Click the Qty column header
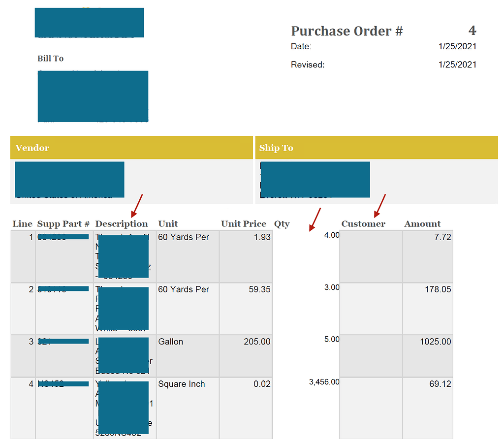The height and width of the screenshot is (439, 504). [282, 223]
